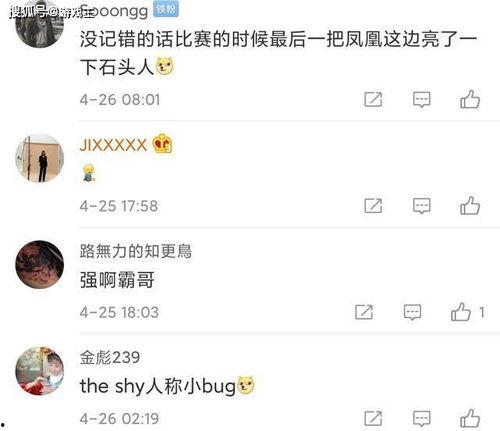Open JIXXXXX's profile avatar
Viewport: 500px width, 431px height.
coord(40,158)
